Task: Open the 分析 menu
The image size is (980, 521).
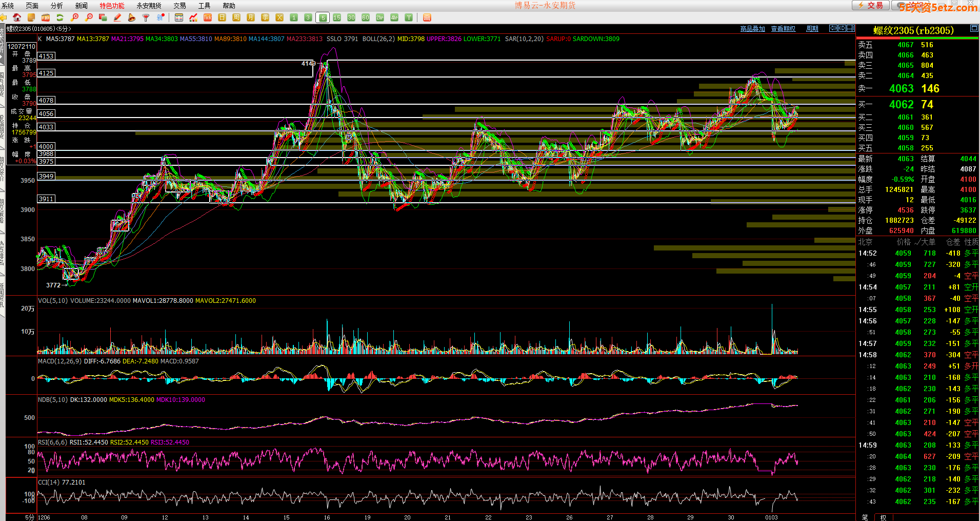Action: (x=56, y=6)
